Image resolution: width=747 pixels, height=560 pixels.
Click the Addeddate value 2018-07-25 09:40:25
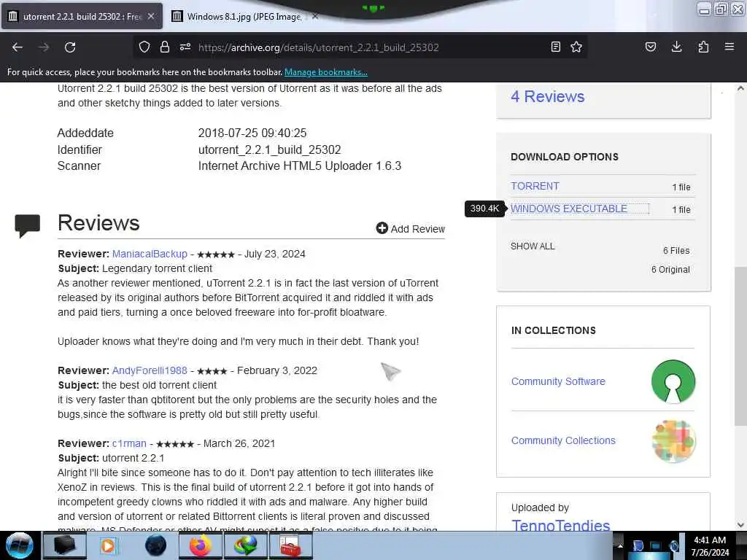point(252,133)
